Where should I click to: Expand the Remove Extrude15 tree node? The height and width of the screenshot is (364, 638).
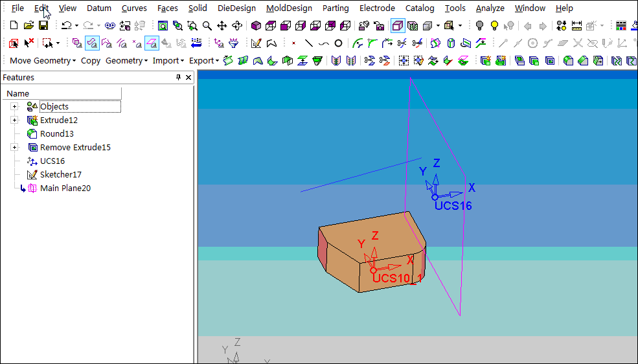coord(14,148)
